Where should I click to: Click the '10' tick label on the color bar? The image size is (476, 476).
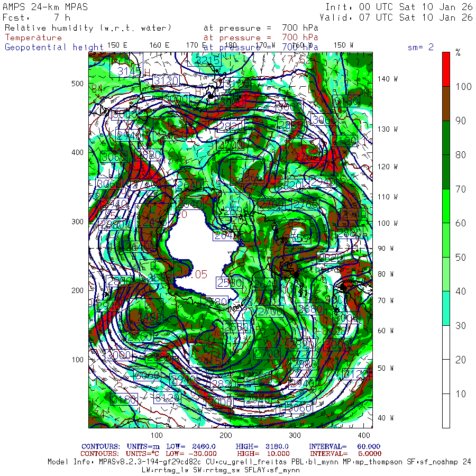(x=461, y=394)
